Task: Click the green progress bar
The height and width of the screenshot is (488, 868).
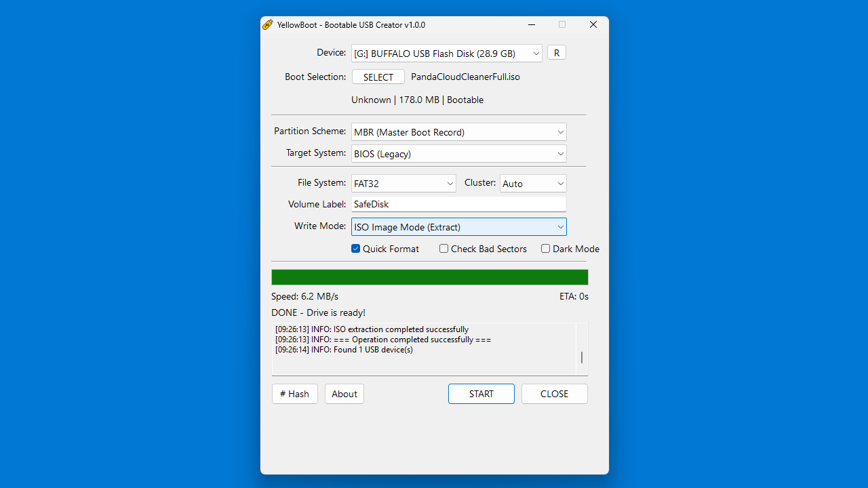Action: 430,277
